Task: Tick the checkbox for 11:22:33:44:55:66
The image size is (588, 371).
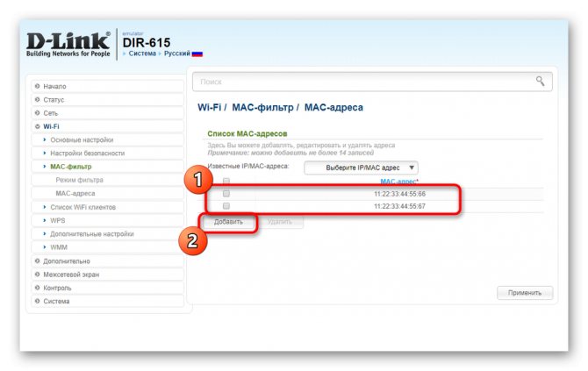Action: click(x=226, y=194)
